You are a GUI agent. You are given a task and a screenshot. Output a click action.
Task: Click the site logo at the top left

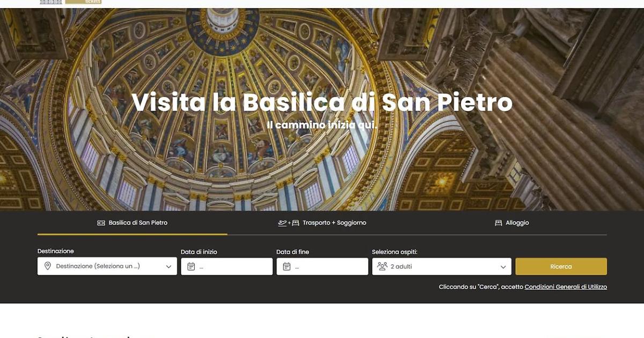pos(70,2)
